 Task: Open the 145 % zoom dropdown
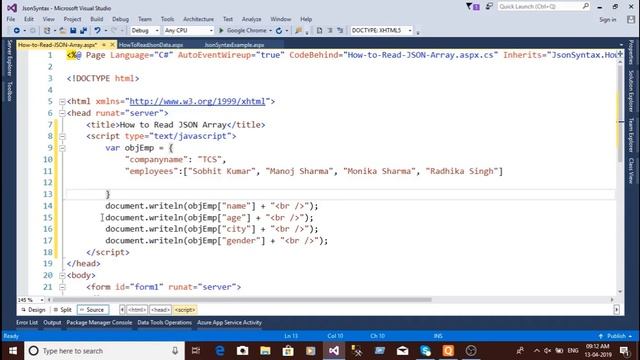[x=42, y=300]
